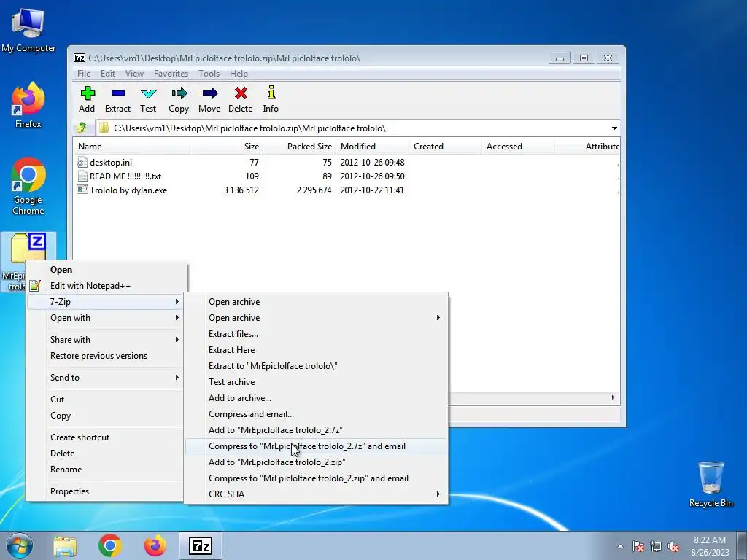Open the Edit menu

click(x=108, y=74)
